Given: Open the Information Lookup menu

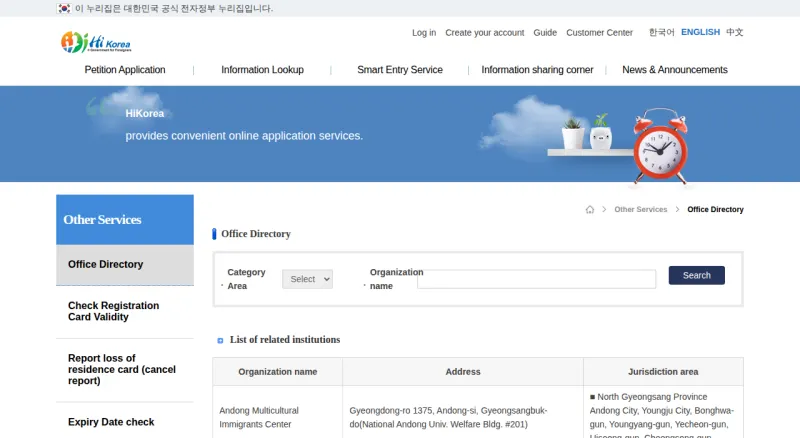Looking at the screenshot, I should coord(262,70).
